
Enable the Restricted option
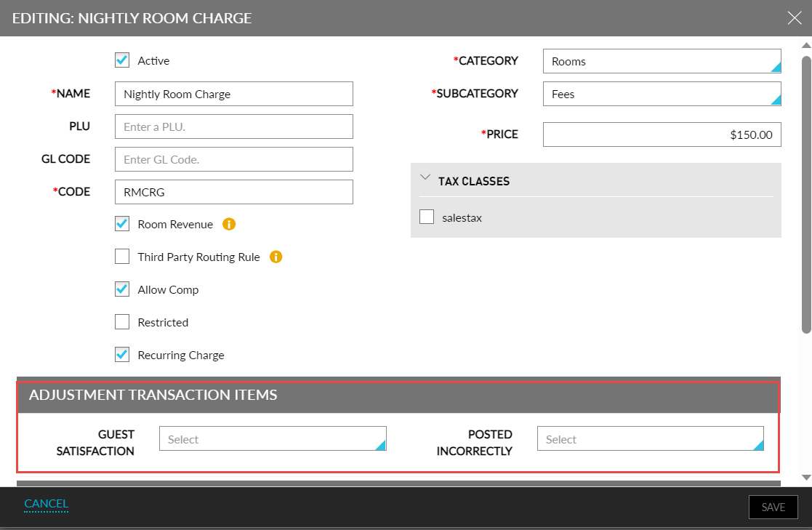(122, 322)
